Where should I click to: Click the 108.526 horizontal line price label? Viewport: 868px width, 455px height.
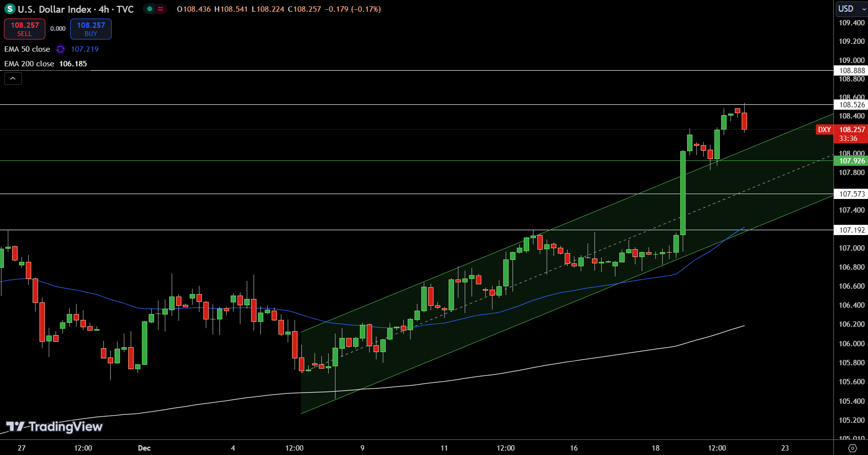click(851, 105)
